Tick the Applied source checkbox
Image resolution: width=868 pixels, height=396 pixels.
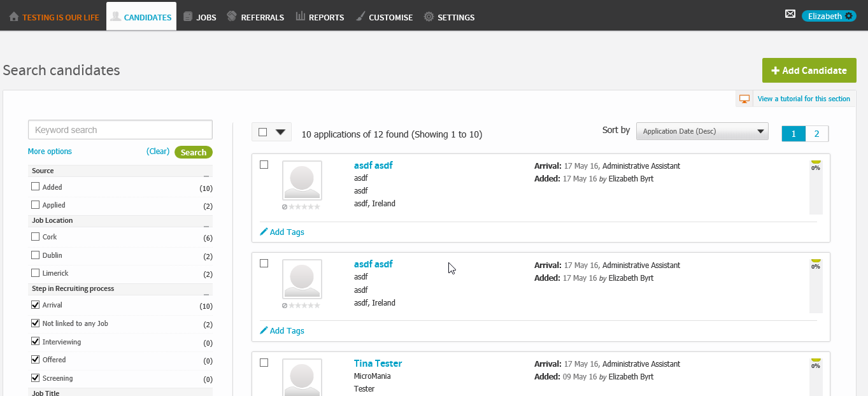pyautogui.click(x=36, y=205)
